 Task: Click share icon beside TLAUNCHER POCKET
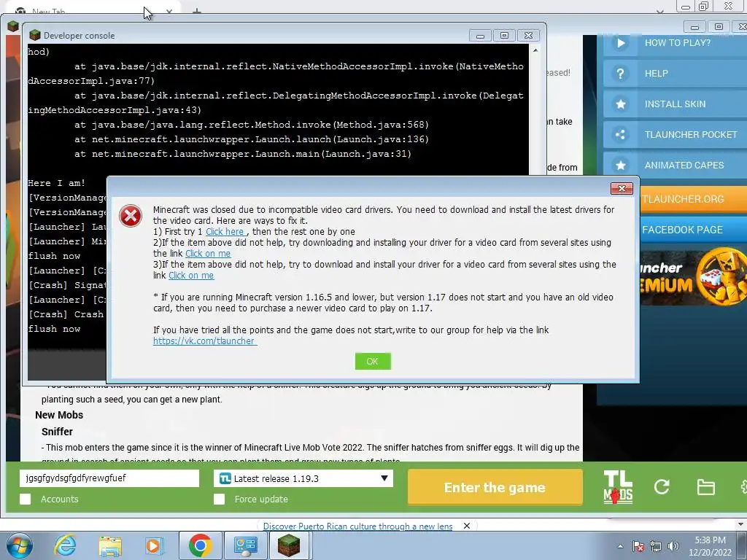click(620, 135)
